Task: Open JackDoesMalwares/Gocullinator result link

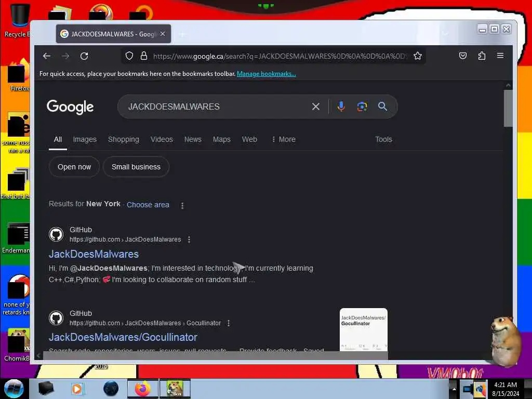Action: (x=123, y=337)
